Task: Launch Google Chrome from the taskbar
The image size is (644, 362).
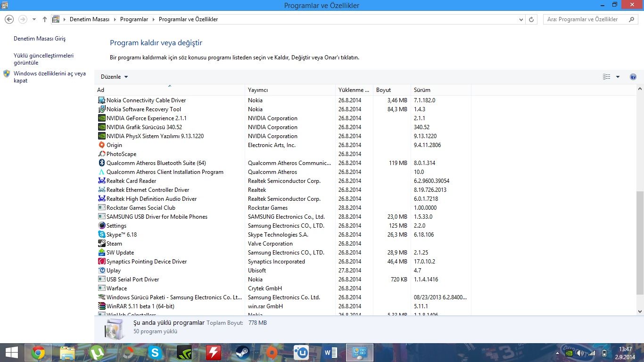Action: [38, 353]
